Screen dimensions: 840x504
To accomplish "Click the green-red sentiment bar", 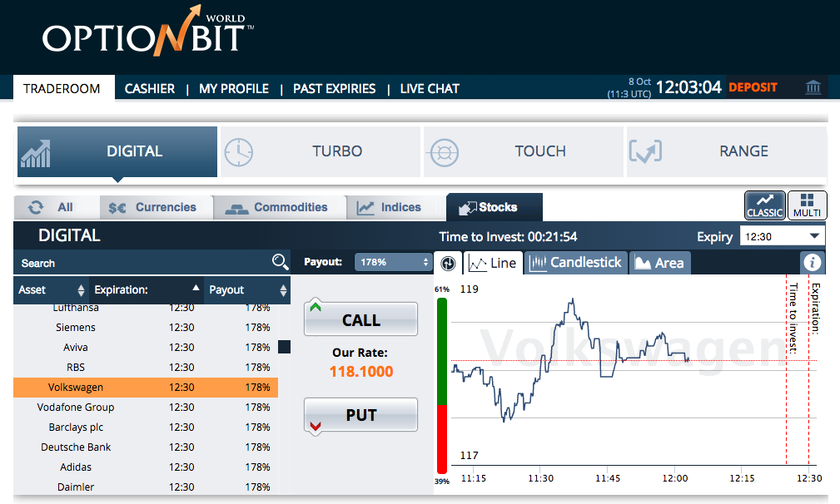I will (442, 385).
